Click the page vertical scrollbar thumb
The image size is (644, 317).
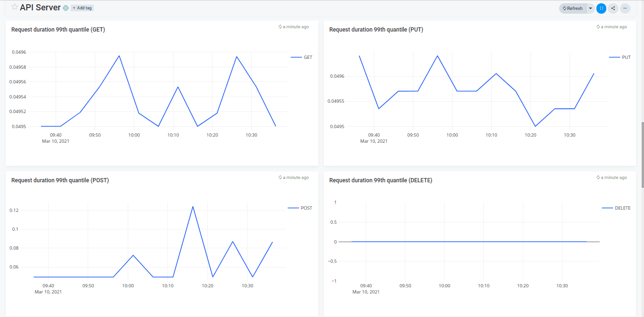(642, 156)
